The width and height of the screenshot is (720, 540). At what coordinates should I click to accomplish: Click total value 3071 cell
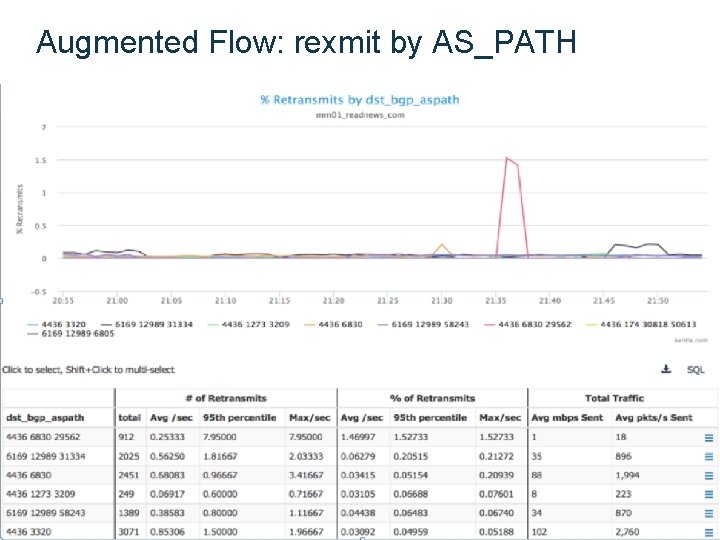(x=129, y=532)
